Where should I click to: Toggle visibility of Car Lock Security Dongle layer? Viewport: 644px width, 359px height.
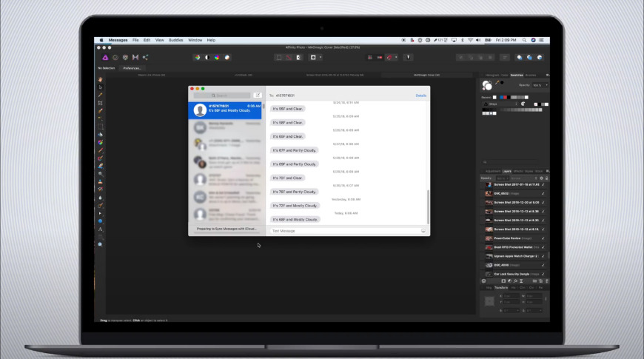(543, 274)
